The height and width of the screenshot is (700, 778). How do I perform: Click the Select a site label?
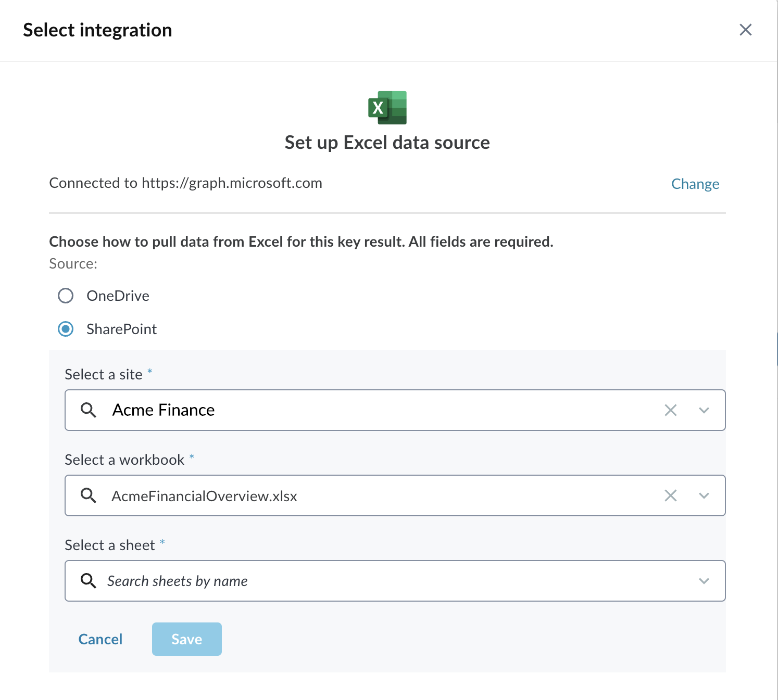104,374
